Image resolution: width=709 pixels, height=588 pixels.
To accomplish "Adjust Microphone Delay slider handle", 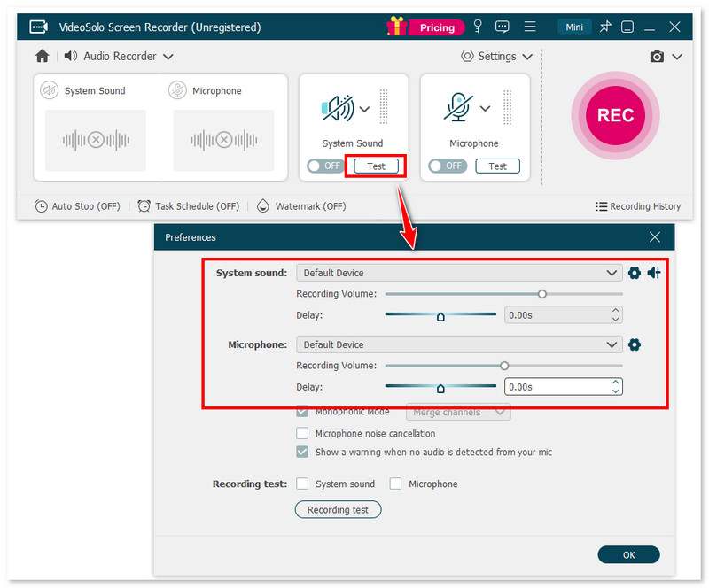I will pyautogui.click(x=440, y=388).
